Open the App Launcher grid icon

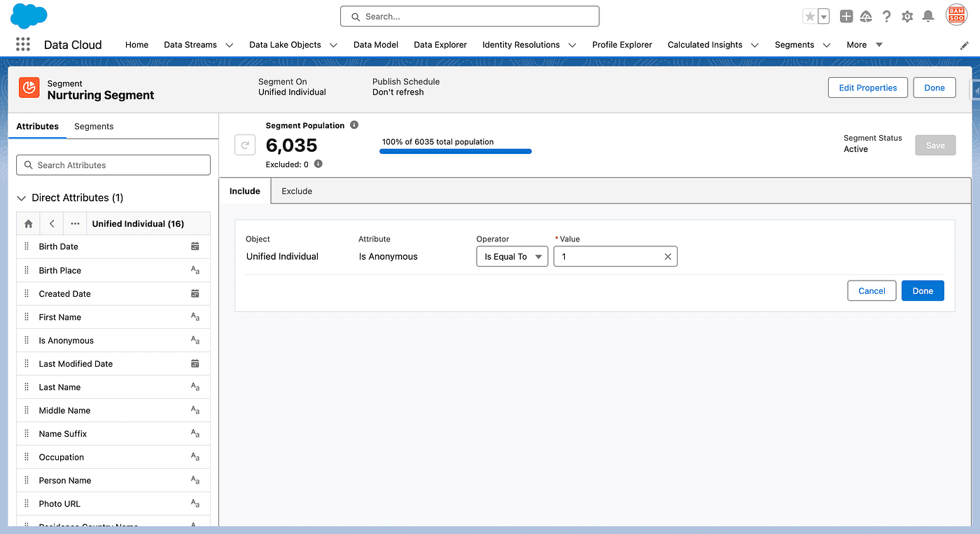[23, 45]
